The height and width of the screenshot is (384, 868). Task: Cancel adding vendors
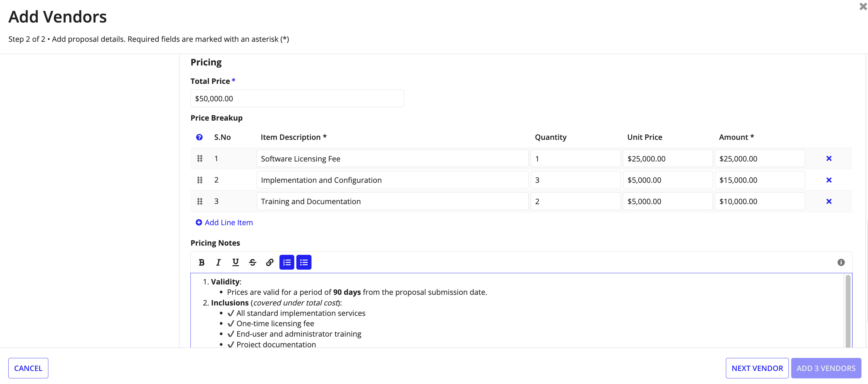pos(28,368)
